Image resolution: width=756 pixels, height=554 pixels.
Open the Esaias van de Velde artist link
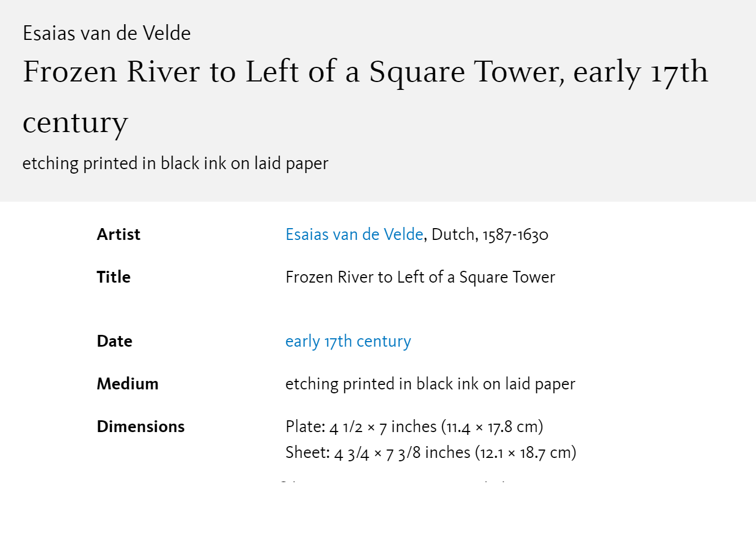(354, 234)
